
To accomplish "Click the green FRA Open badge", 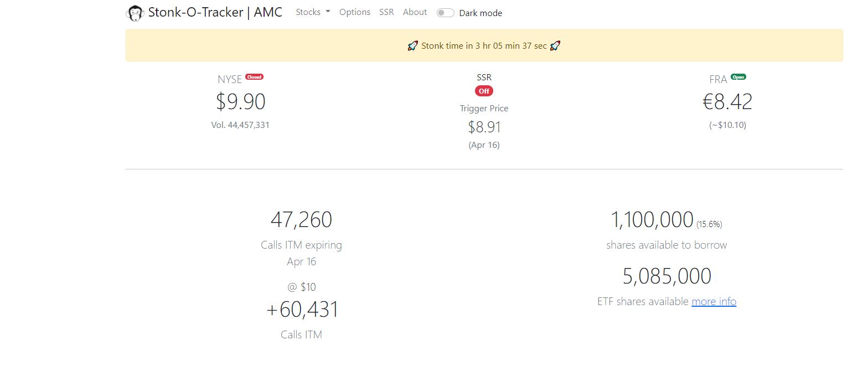I will (x=738, y=77).
